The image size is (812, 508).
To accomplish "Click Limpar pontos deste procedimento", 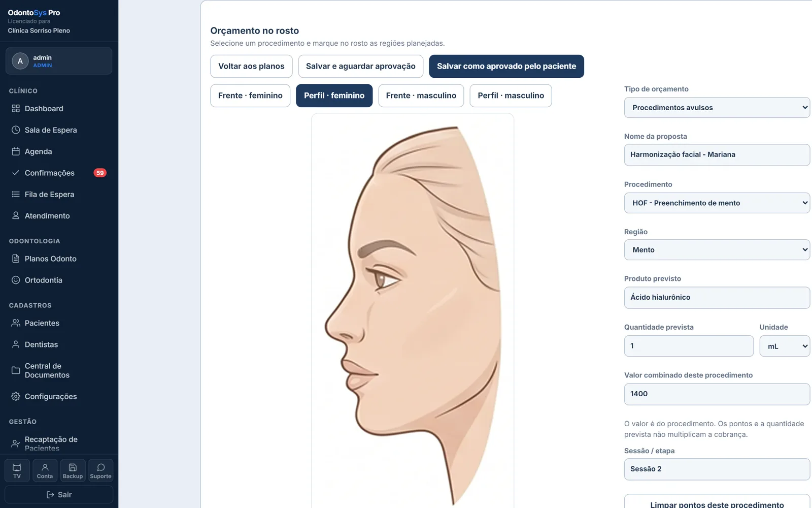I will tap(717, 502).
